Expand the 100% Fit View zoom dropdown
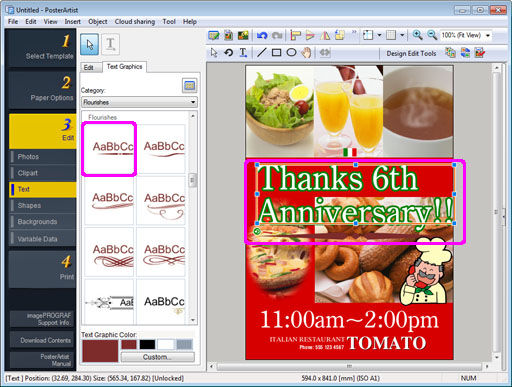 click(x=488, y=35)
